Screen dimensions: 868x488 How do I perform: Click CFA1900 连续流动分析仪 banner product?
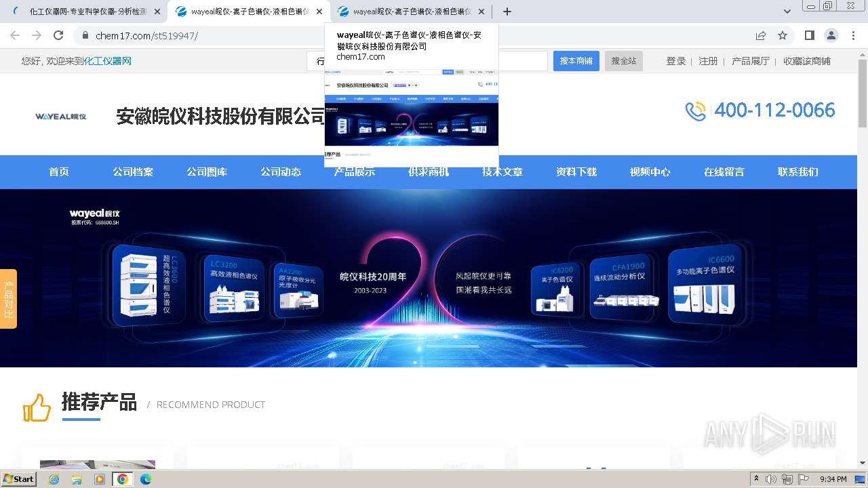(x=622, y=287)
